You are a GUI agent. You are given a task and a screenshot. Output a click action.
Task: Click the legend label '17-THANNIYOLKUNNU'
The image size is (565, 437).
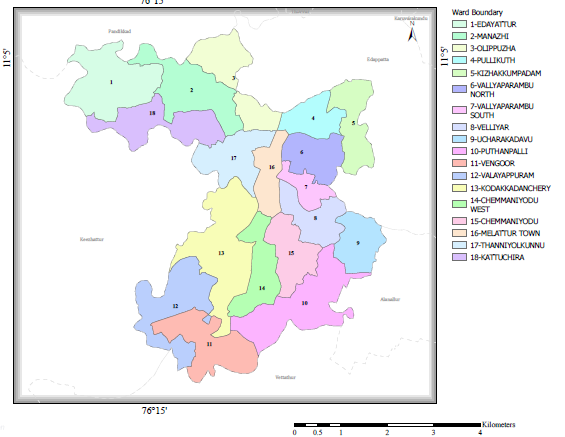click(x=507, y=245)
